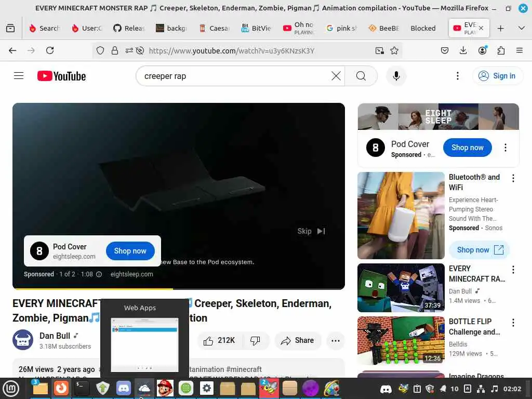Open Linux Mint start menu
This screenshot has width=532, height=399.
[11, 389]
